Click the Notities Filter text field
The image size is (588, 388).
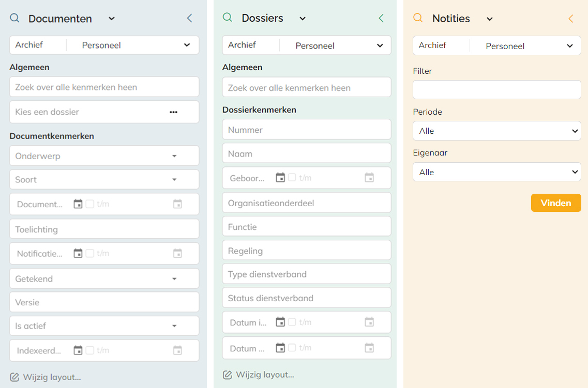coord(497,89)
